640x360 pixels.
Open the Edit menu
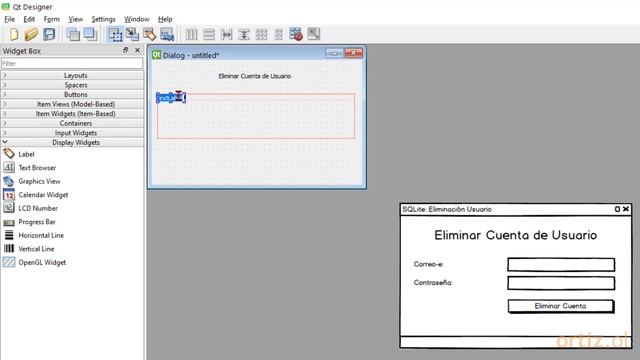click(x=29, y=19)
